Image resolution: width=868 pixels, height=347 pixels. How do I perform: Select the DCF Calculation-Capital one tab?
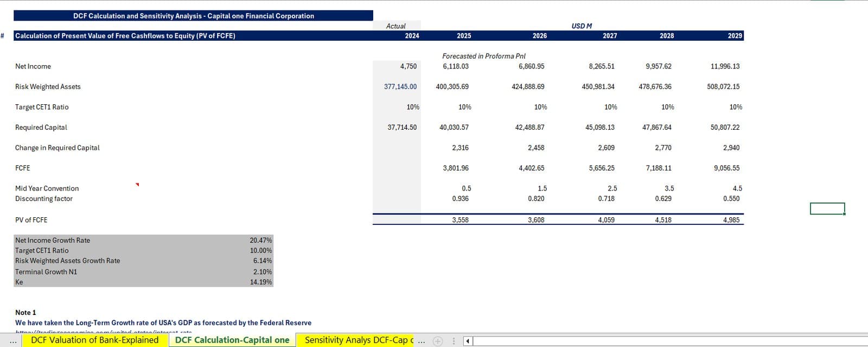click(x=232, y=340)
